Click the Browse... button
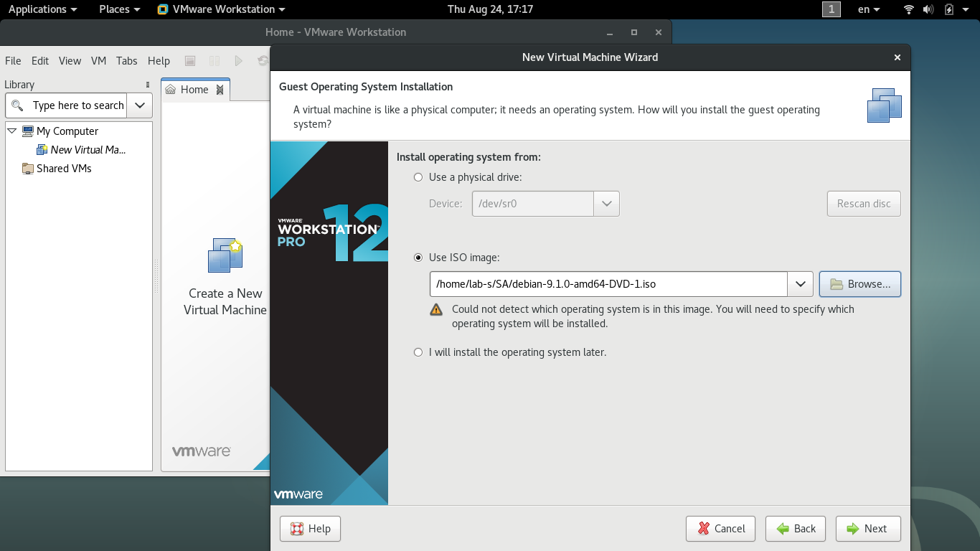The image size is (980, 551). pyautogui.click(x=859, y=284)
